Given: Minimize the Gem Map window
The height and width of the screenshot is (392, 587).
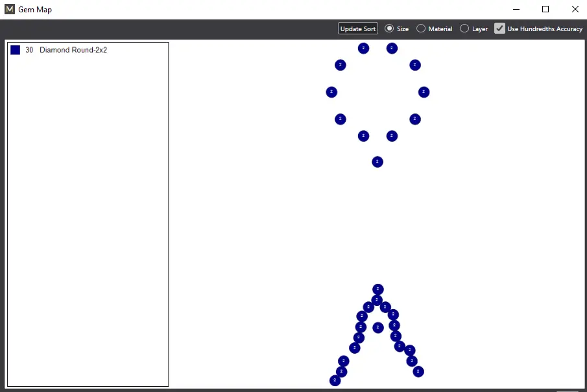Looking at the screenshot, I should pyautogui.click(x=516, y=10).
